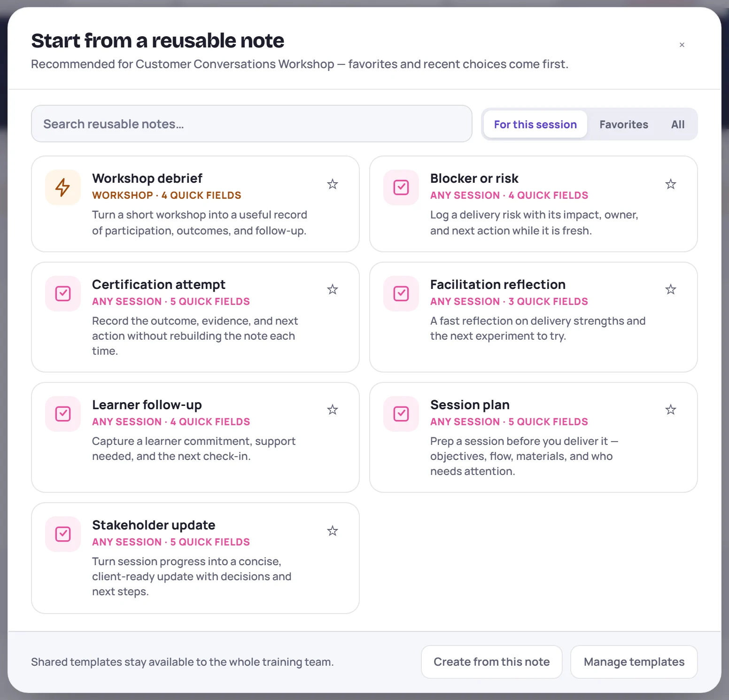729x700 pixels.
Task: Click the lightning icon on Workshop debrief
Action: 63,187
